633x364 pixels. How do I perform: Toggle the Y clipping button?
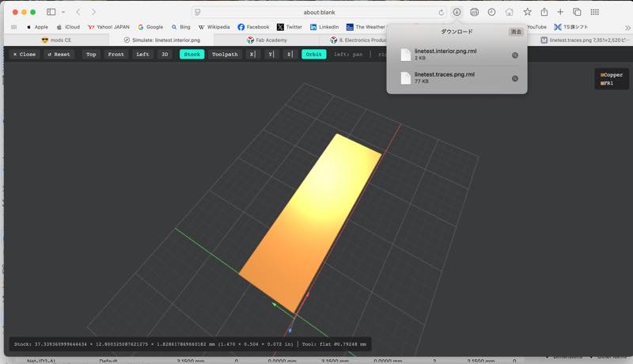271,54
